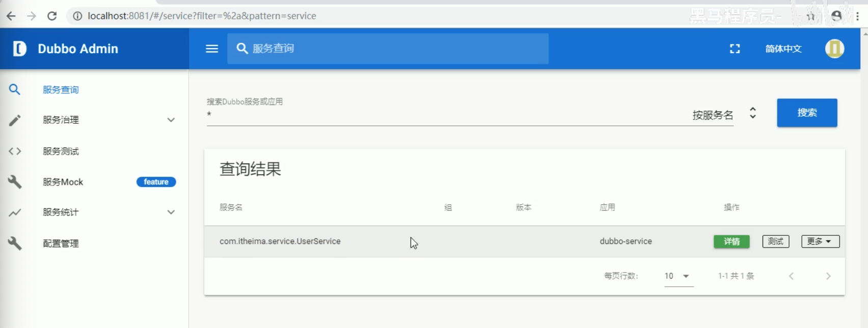Toggle sidebar with hamburger menu icon
Image resolution: width=868 pixels, height=328 pixels.
212,48
